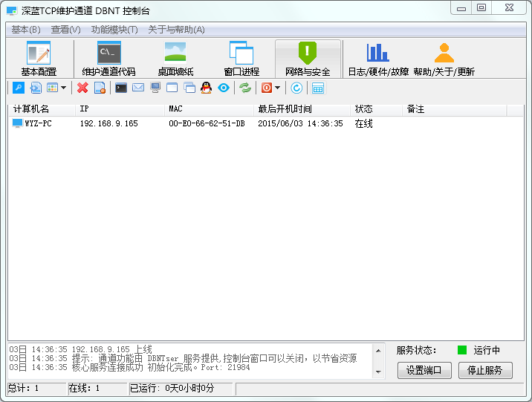Click the red X delete toolbar icon

pyautogui.click(x=82, y=88)
